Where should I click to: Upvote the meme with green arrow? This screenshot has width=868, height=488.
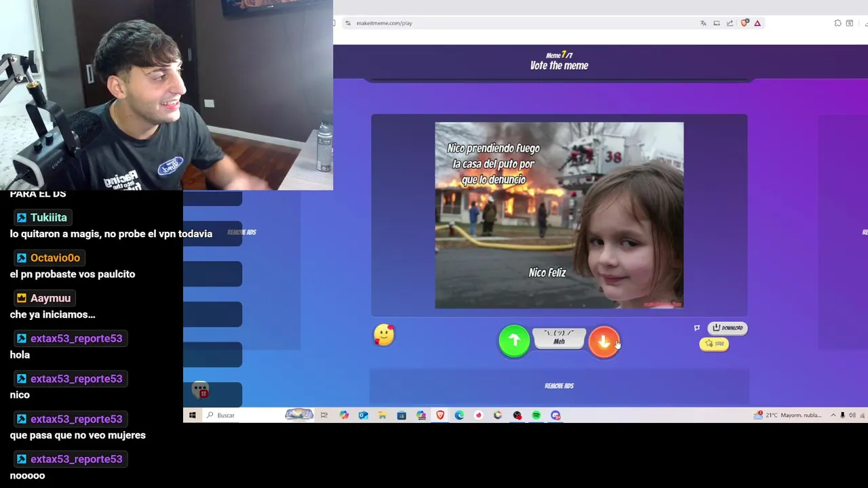coord(514,340)
